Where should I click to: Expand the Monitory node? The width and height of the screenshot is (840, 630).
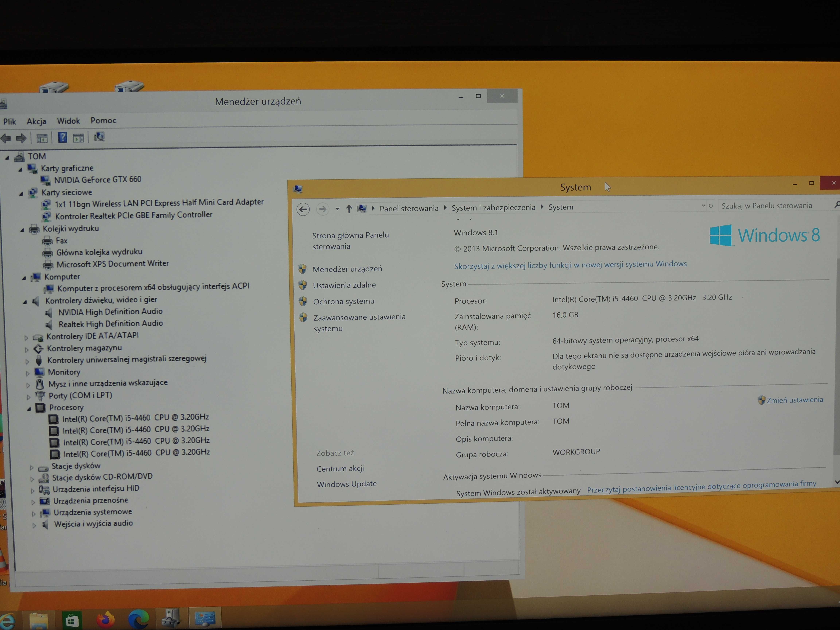tap(27, 373)
